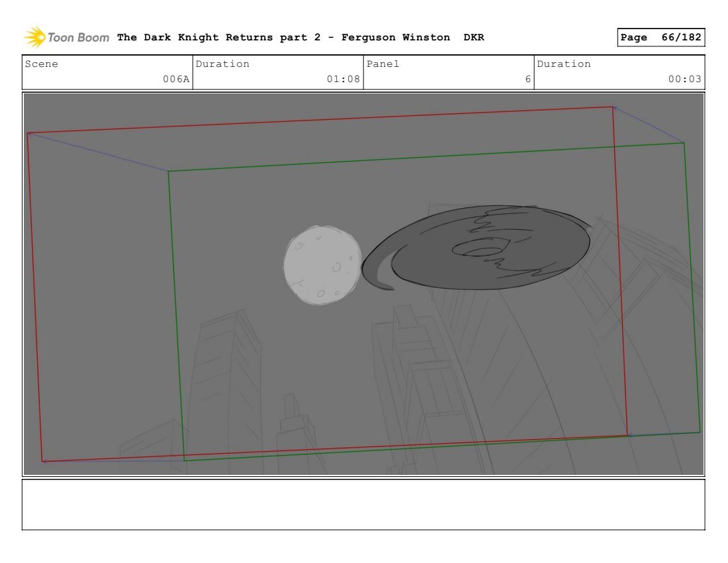The image size is (728, 563).
Task: Click the 'Scene' header label
Action: [x=41, y=64]
